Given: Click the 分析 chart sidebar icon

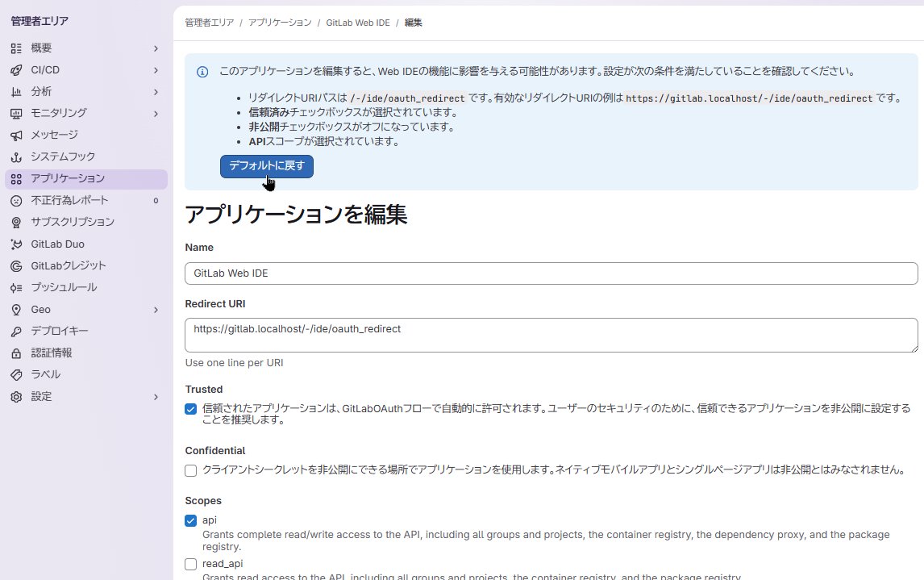Looking at the screenshot, I should pyautogui.click(x=16, y=92).
